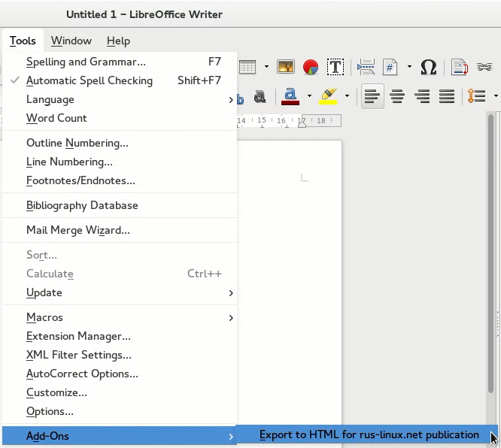Insert a table using toolbar icon
This screenshot has width=501, height=448.
pyautogui.click(x=247, y=67)
